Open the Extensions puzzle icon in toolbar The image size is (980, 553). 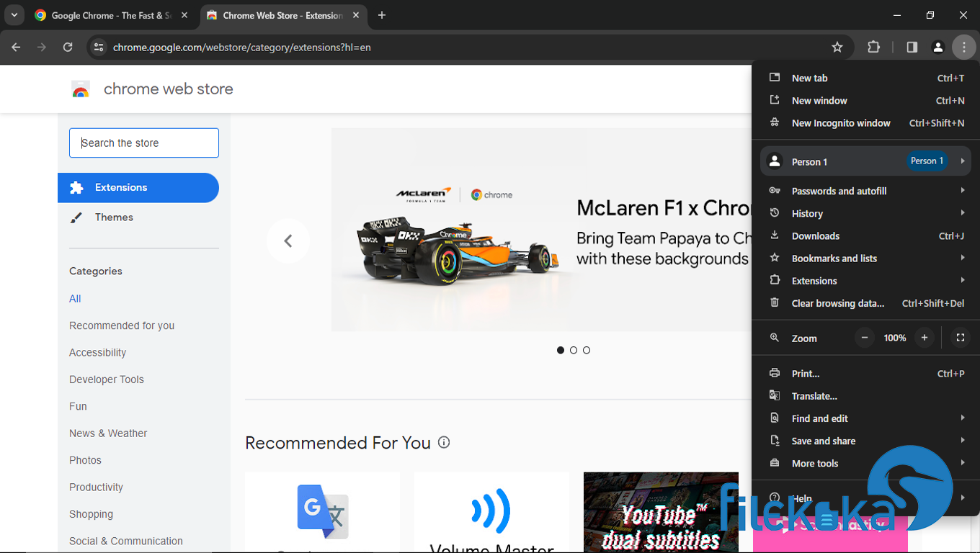pos(873,48)
